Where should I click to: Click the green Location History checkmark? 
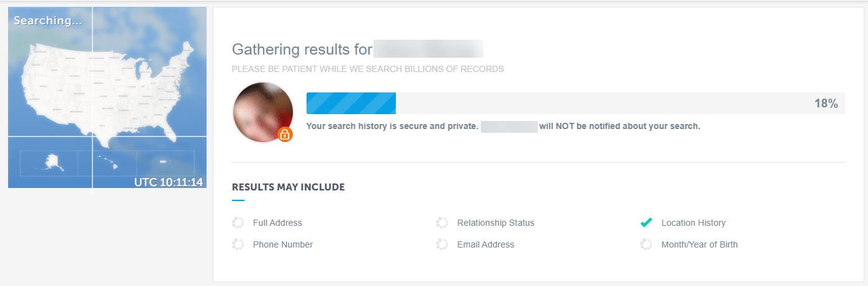[646, 223]
